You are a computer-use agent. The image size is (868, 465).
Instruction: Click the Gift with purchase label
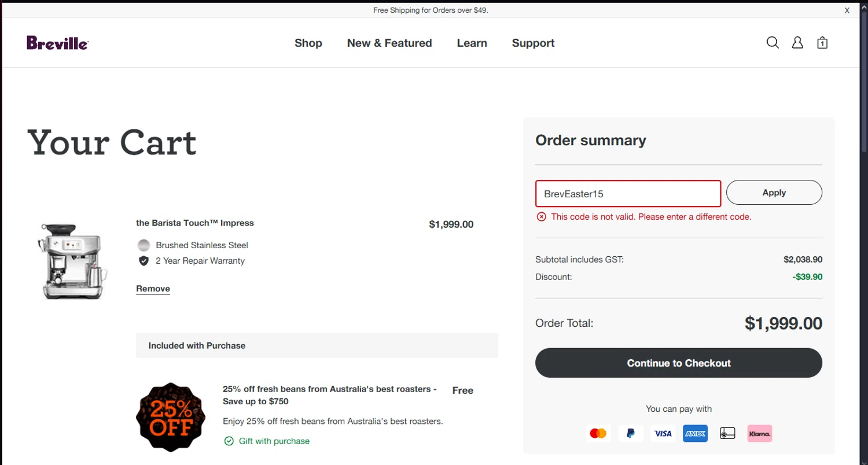274,441
